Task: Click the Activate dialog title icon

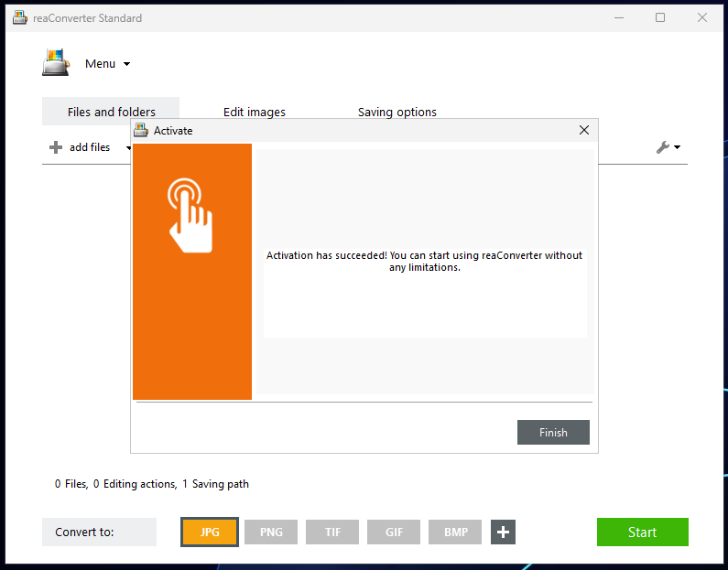Action: [141, 130]
